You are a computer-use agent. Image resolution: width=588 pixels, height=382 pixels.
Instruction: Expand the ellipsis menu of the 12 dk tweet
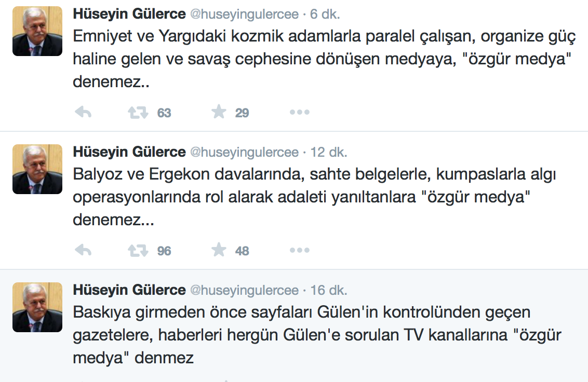point(300,250)
